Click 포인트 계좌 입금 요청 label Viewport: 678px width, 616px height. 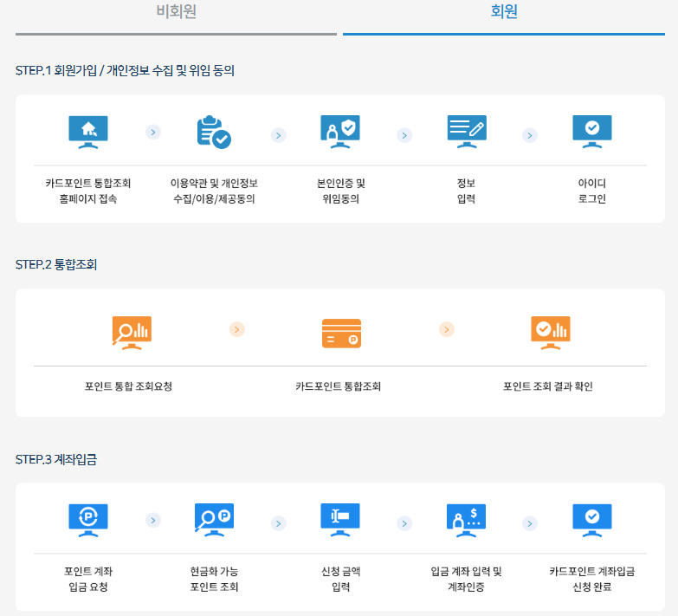point(88,579)
